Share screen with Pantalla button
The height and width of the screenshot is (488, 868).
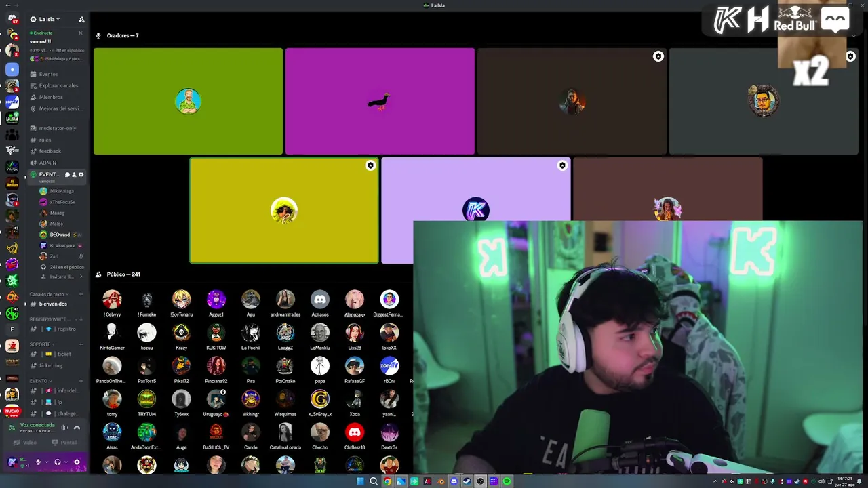pyautogui.click(x=65, y=443)
